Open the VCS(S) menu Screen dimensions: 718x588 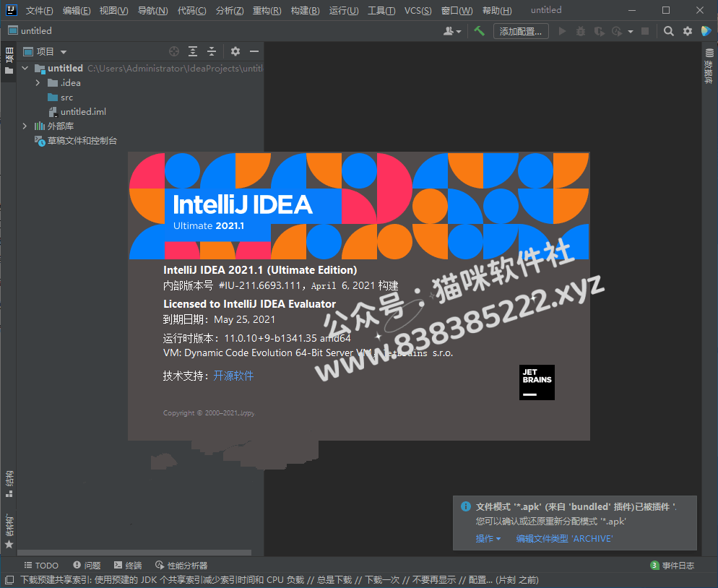tap(418, 11)
